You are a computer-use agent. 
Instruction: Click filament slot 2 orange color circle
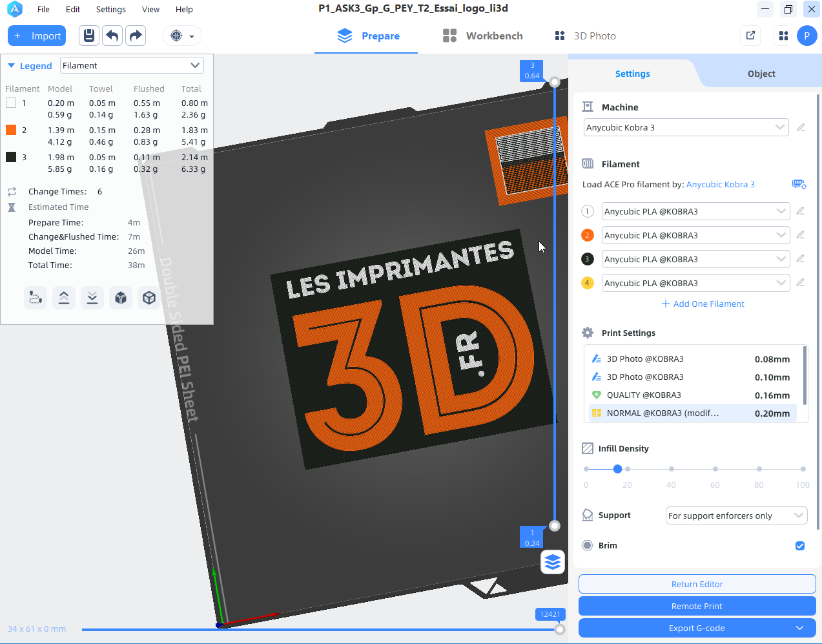tap(588, 235)
